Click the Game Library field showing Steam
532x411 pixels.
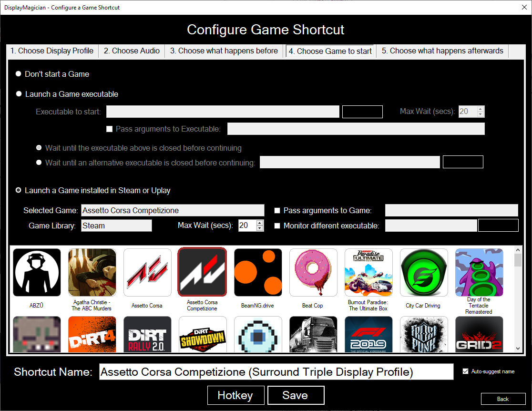(x=116, y=226)
